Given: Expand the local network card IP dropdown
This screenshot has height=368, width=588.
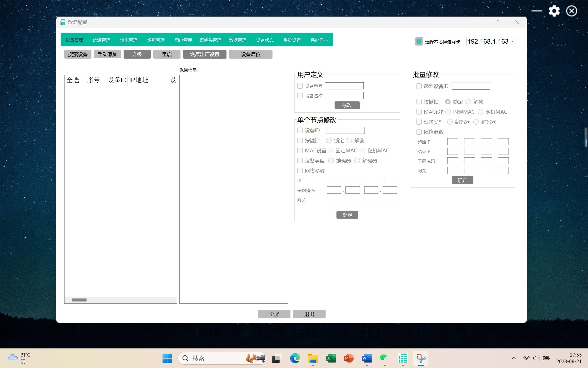Looking at the screenshot, I should pos(513,42).
